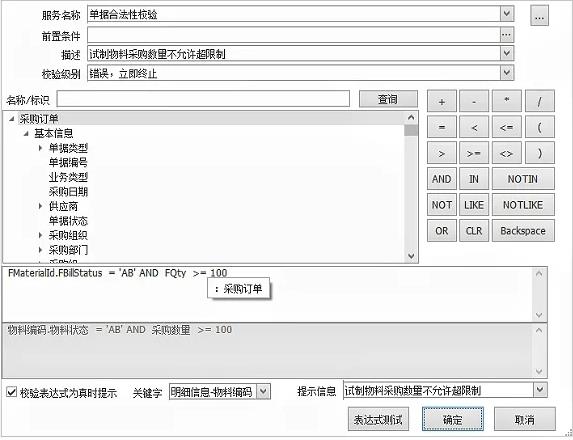Expand the 供应商 tree node
The height and width of the screenshot is (440, 573).
tap(41, 206)
